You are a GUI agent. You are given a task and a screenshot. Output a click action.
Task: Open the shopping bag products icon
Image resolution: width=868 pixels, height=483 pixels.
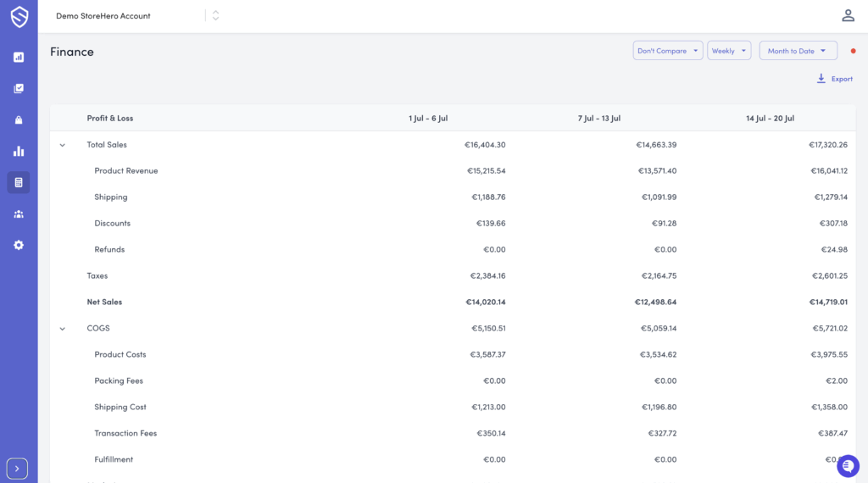tap(19, 120)
